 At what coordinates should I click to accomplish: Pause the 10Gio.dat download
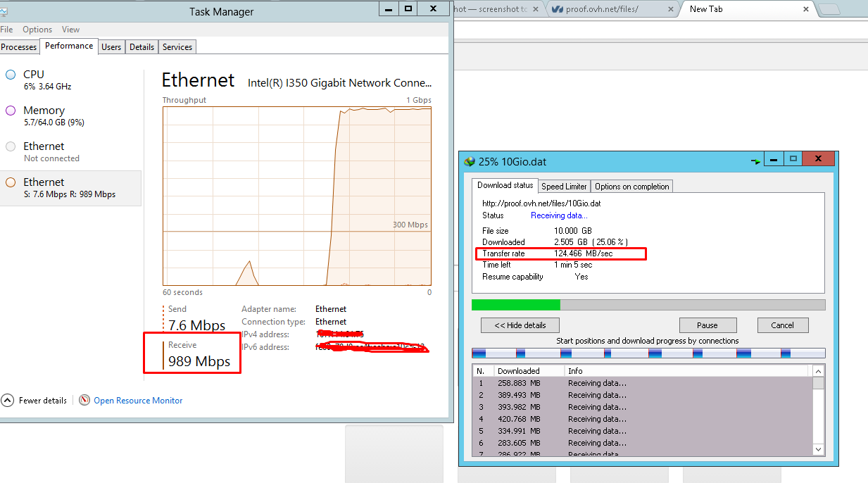click(x=707, y=325)
